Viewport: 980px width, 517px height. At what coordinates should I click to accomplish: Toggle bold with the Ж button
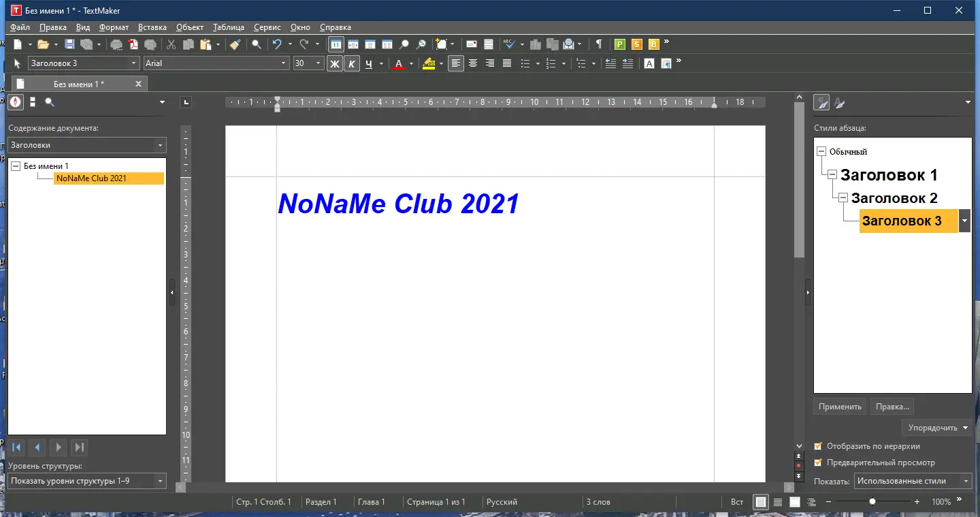(334, 63)
